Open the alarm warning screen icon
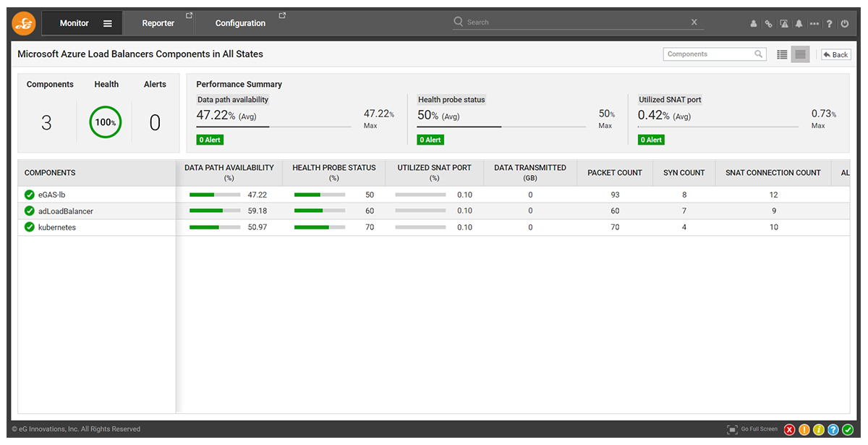Image resolution: width=868 pixels, height=445 pixels. click(x=784, y=24)
